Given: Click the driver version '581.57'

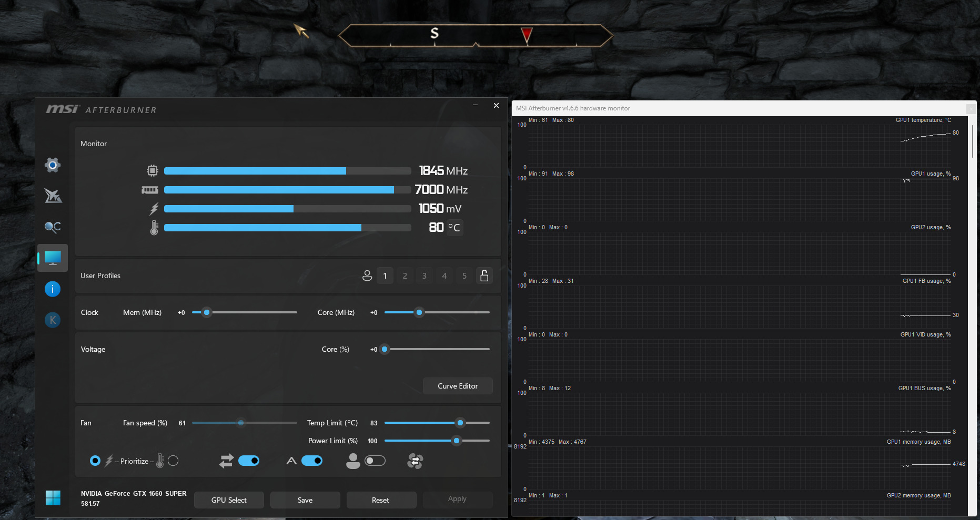Looking at the screenshot, I should pos(90,504).
